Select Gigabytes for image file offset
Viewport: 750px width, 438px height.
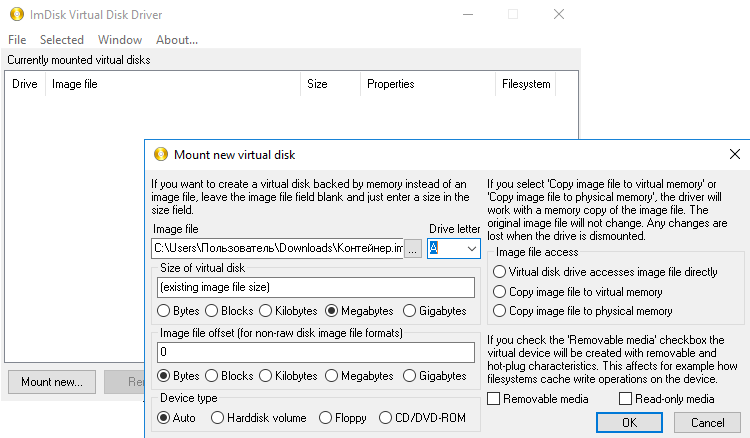pyautogui.click(x=434, y=376)
